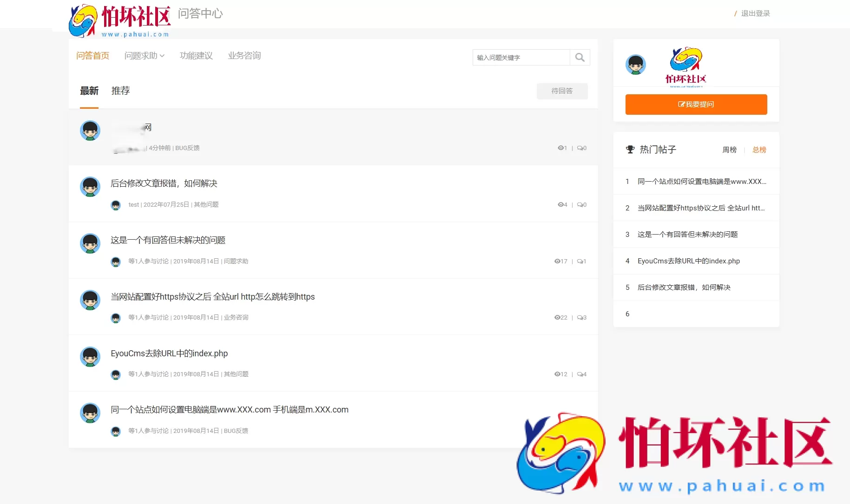
Task: Select the 总榜 tab
Action: [759, 150]
